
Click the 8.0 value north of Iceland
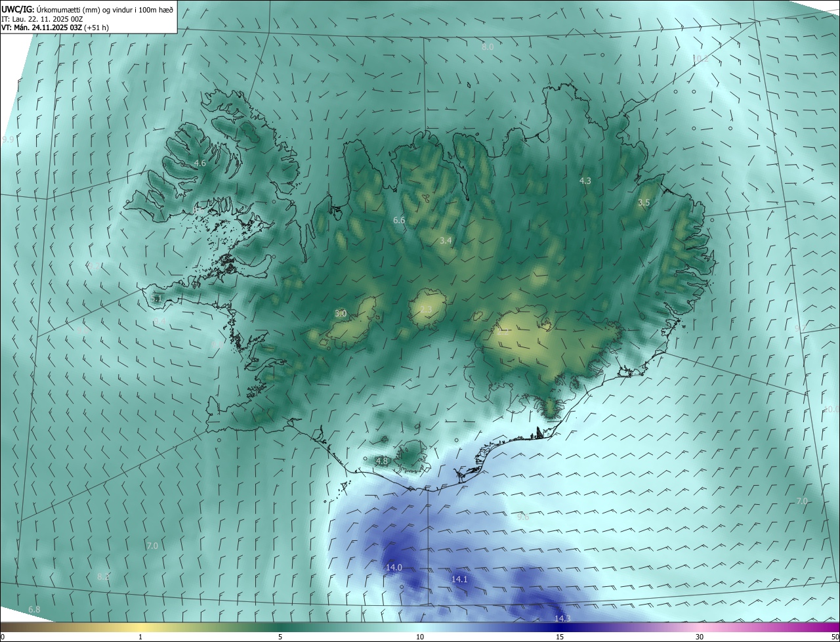[488, 47]
